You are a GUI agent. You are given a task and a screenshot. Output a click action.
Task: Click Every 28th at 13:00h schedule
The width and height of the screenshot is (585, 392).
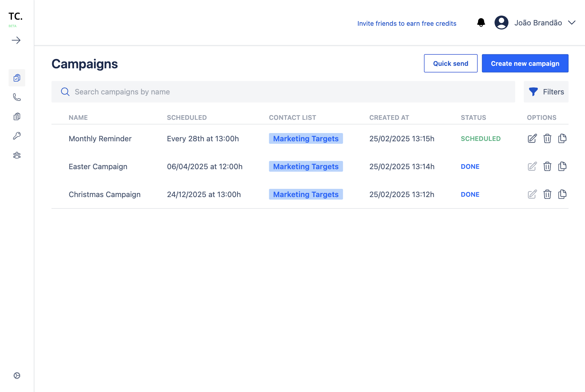(x=203, y=139)
